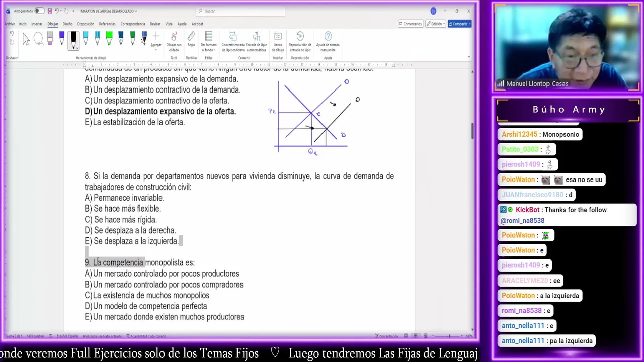Select the dark green pen

[132, 39]
